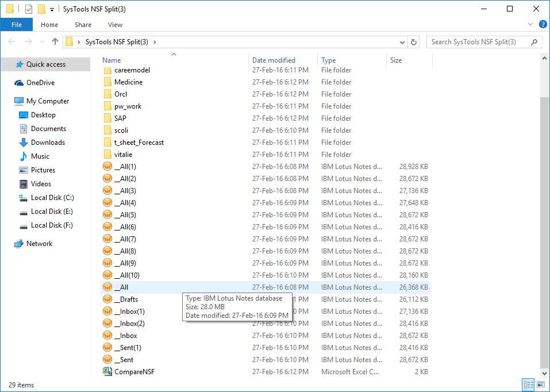Go up one folder level
Image resolution: width=550 pixels, height=392 pixels.
[55, 42]
